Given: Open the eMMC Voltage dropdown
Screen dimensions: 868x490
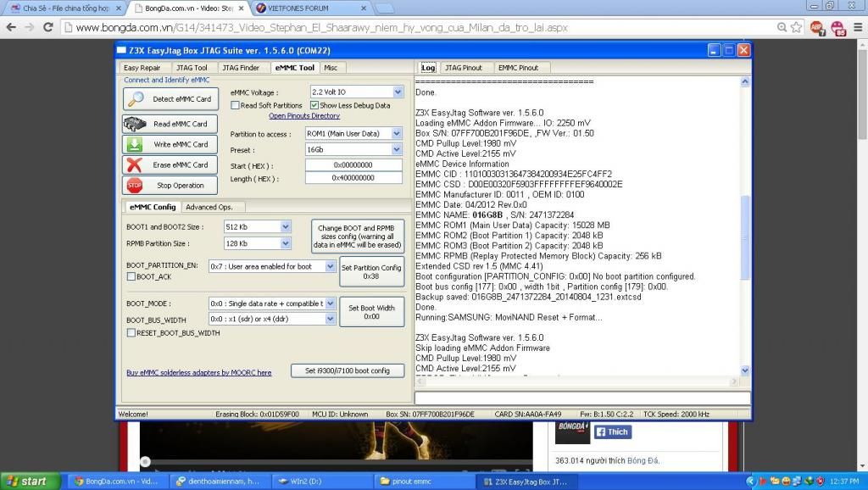Looking at the screenshot, I should click(x=398, y=92).
